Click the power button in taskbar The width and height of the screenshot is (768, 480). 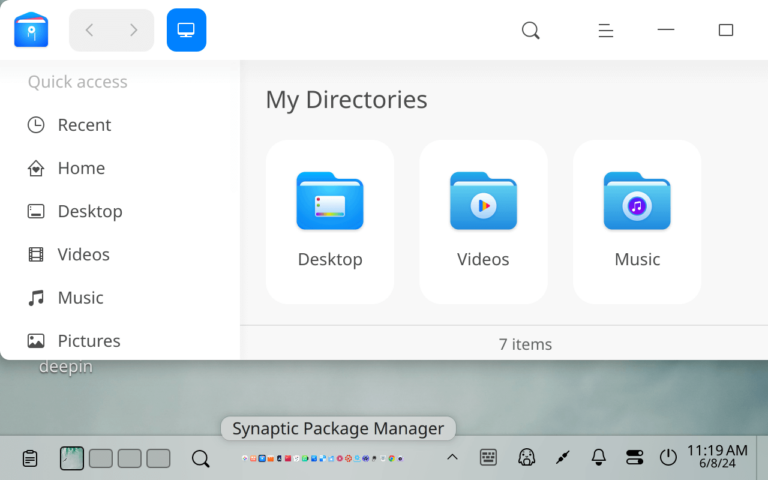tap(668, 458)
